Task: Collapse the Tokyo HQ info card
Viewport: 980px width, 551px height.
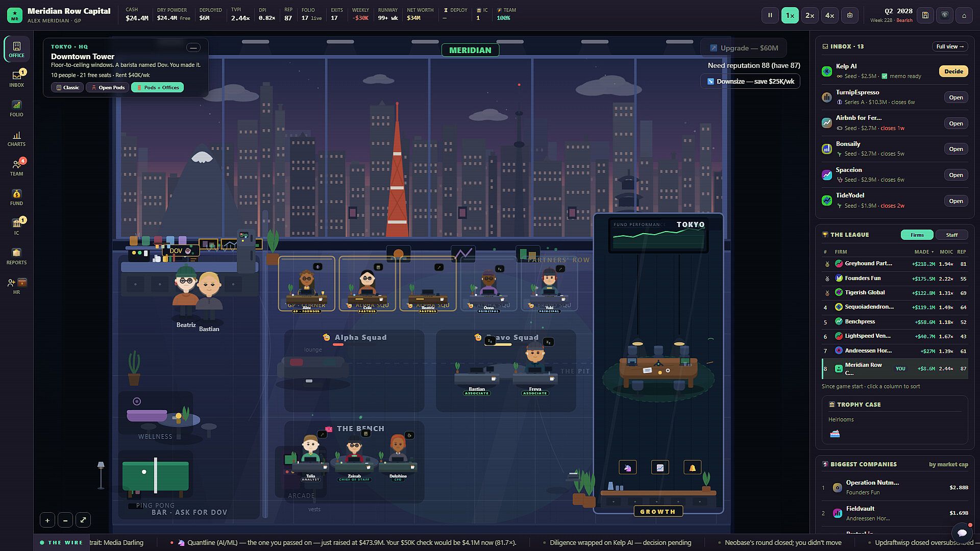Action: pyautogui.click(x=193, y=47)
